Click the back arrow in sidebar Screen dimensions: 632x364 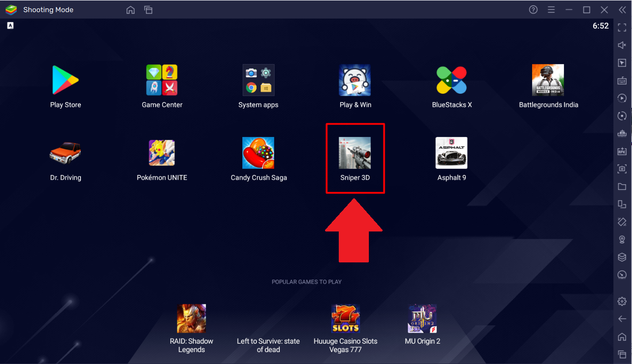pos(622,319)
